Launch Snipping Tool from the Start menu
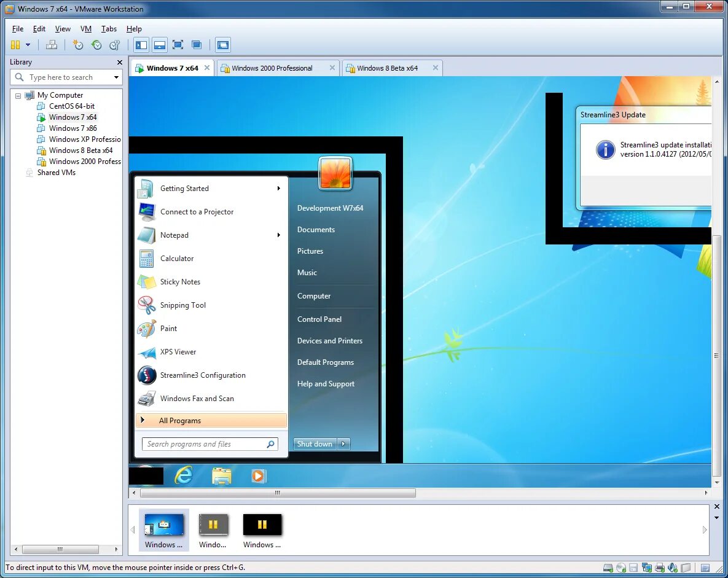 pos(211,305)
